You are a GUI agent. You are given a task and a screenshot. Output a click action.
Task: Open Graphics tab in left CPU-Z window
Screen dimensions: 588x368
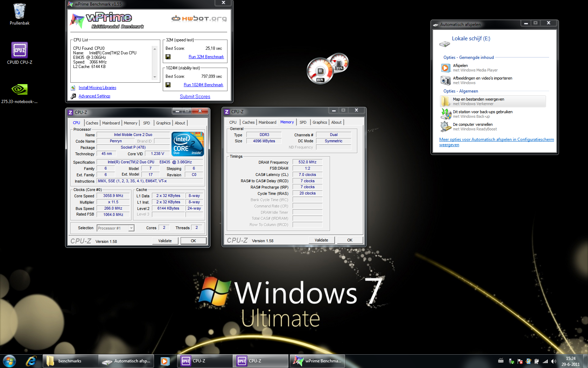coord(163,123)
